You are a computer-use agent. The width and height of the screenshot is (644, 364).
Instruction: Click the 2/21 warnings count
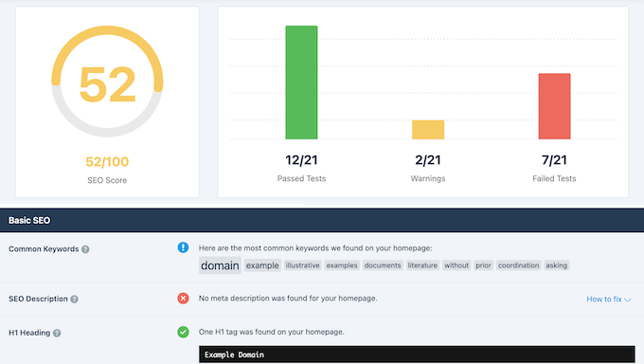pos(428,160)
